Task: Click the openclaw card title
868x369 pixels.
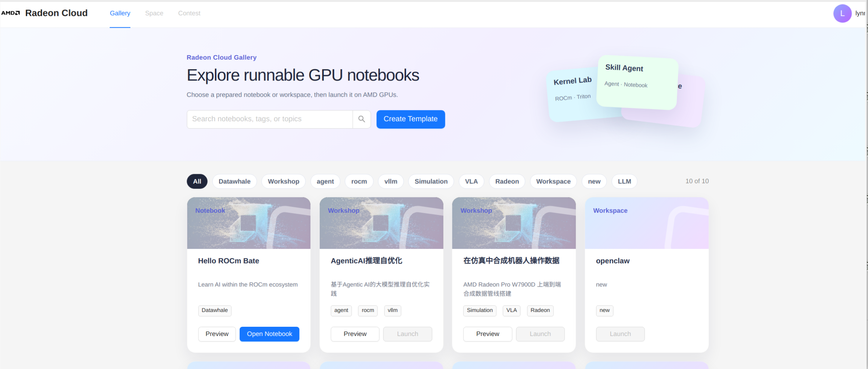Action: tap(613, 261)
